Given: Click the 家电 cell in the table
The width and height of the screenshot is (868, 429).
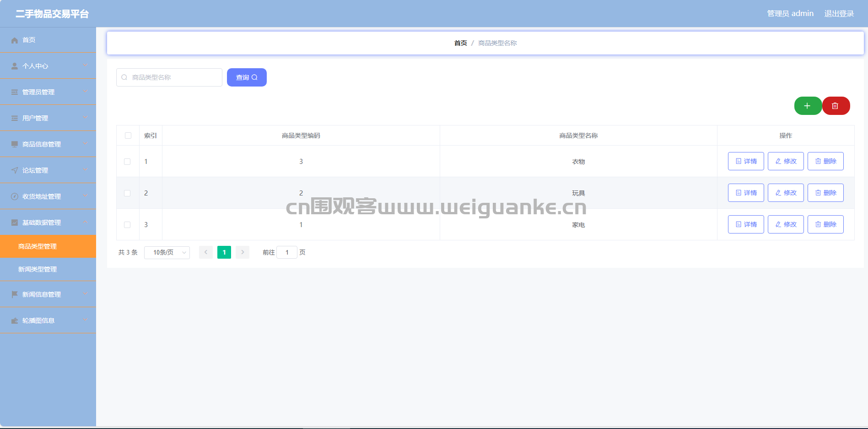Looking at the screenshot, I should pyautogui.click(x=578, y=225).
